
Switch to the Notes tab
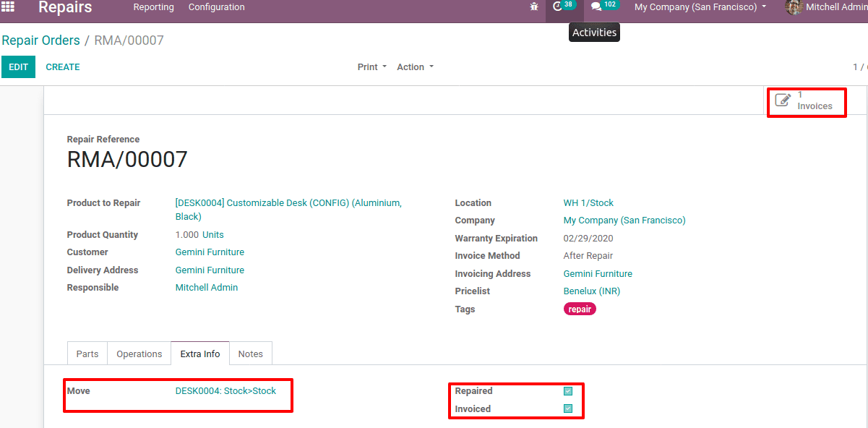pyautogui.click(x=251, y=354)
